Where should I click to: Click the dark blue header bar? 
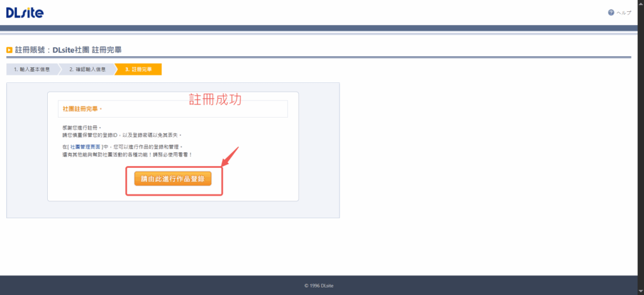pos(314,28)
